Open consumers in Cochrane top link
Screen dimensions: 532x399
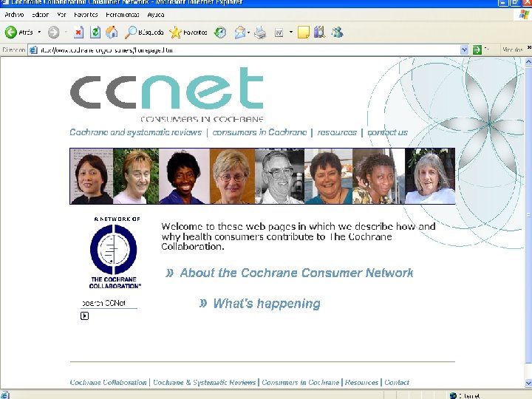[259, 132]
